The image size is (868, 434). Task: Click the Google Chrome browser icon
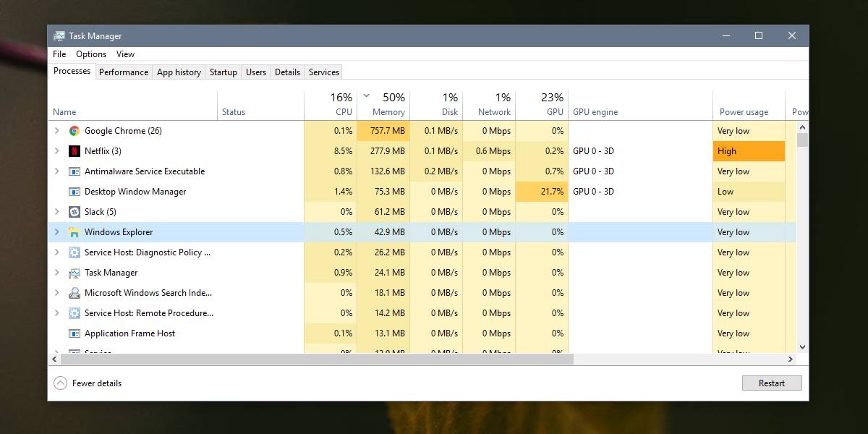[x=73, y=131]
